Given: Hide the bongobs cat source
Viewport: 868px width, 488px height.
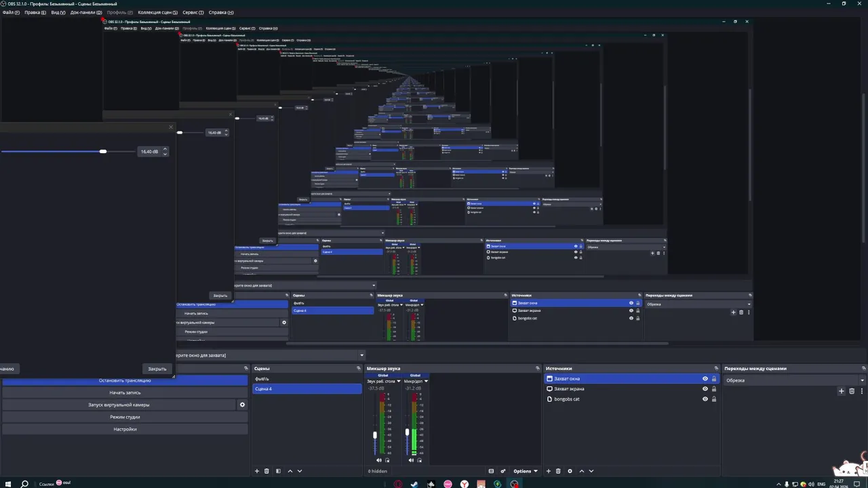Looking at the screenshot, I should (x=705, y=399).
